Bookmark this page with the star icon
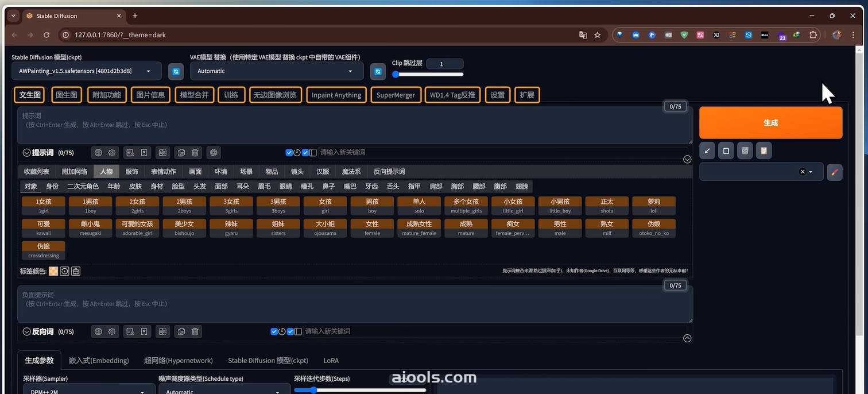The image size is (868, 394). tap(597, 35)
